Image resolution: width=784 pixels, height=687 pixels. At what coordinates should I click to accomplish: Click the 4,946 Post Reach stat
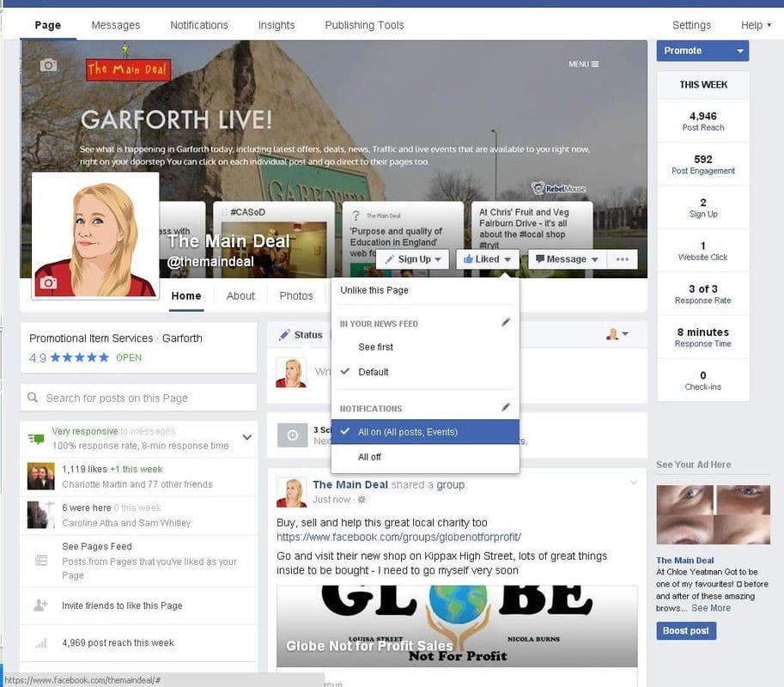coord(703,121)
